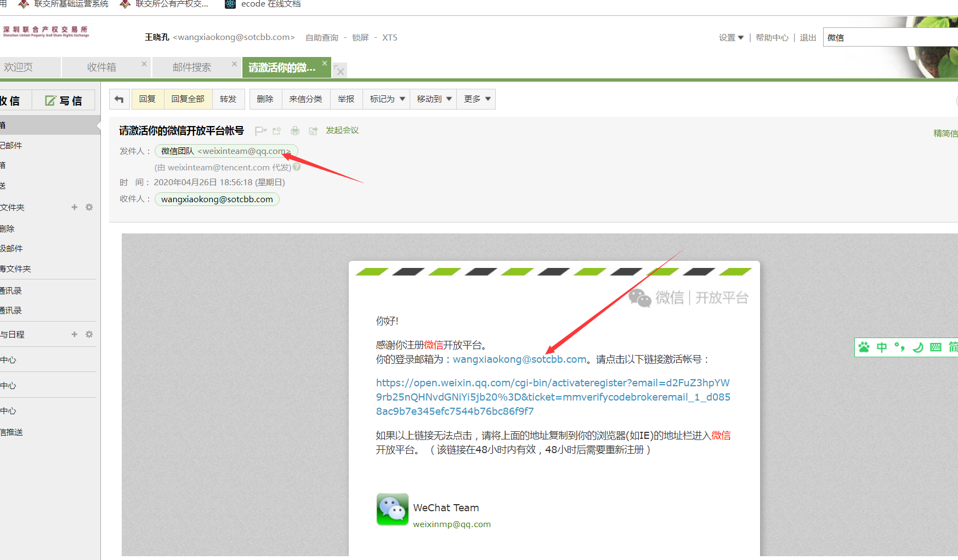The width and height of the screenshot is (958, 560).
Task: Click the compose pencil icon next to 写信
Action: (50, 101)
